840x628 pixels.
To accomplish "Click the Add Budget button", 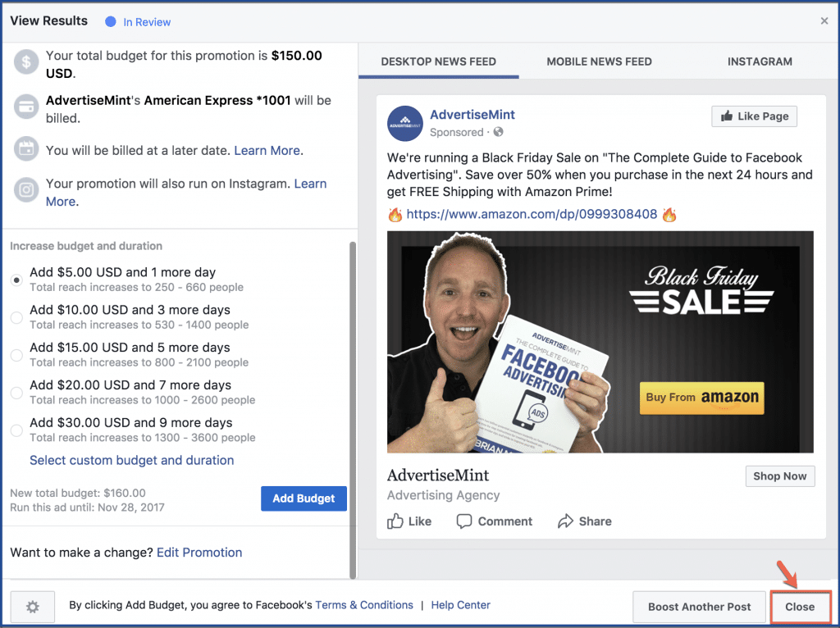I will [304, 498].
